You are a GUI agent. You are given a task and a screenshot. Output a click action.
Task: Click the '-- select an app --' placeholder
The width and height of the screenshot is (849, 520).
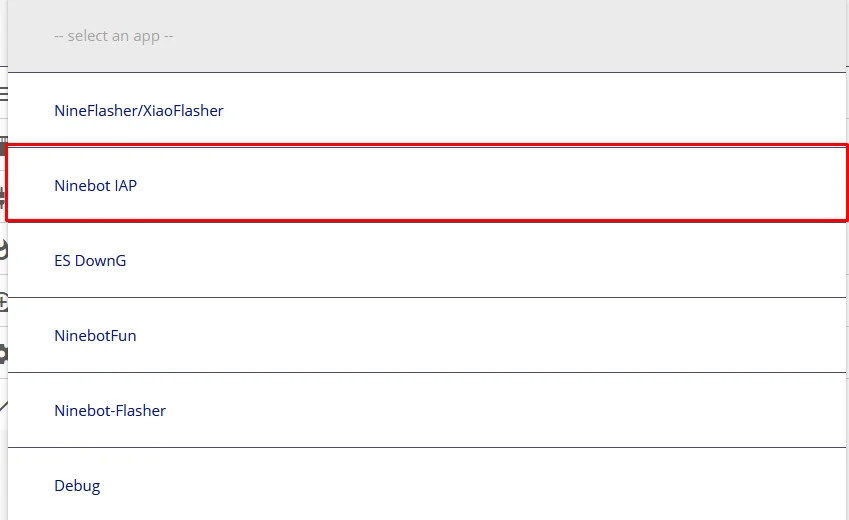(114, 36)
